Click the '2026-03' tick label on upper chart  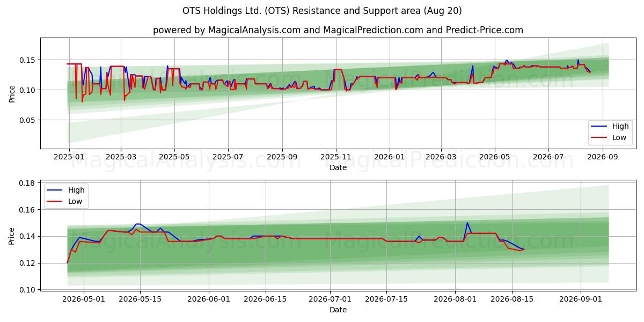[441, 157]
